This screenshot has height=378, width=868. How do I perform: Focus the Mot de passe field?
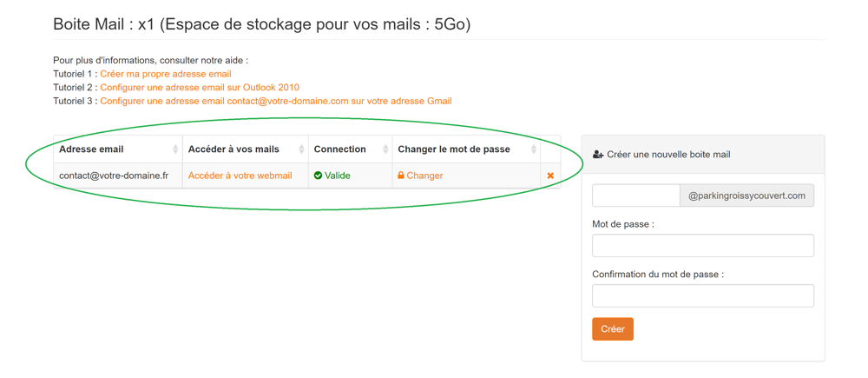[702, 245]
